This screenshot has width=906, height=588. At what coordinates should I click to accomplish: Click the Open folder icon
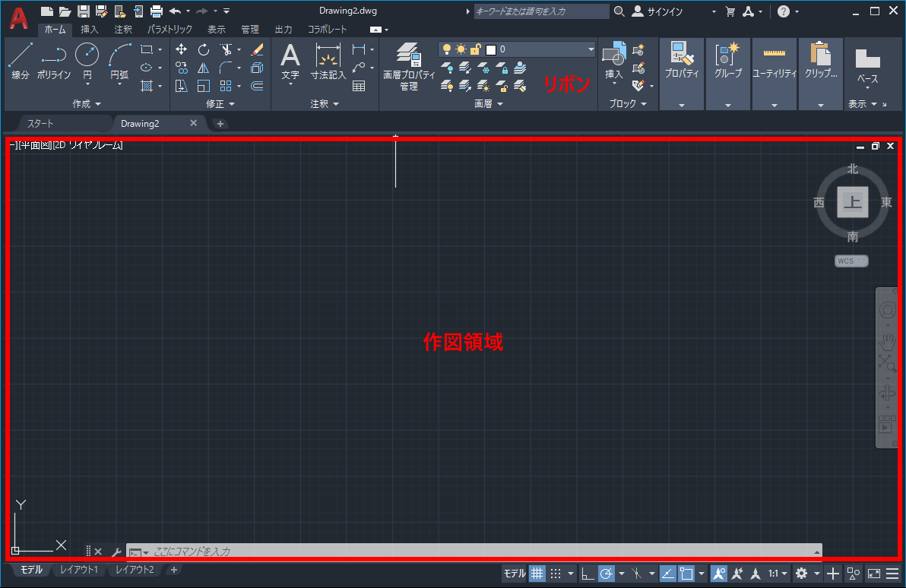coord(65,11)
